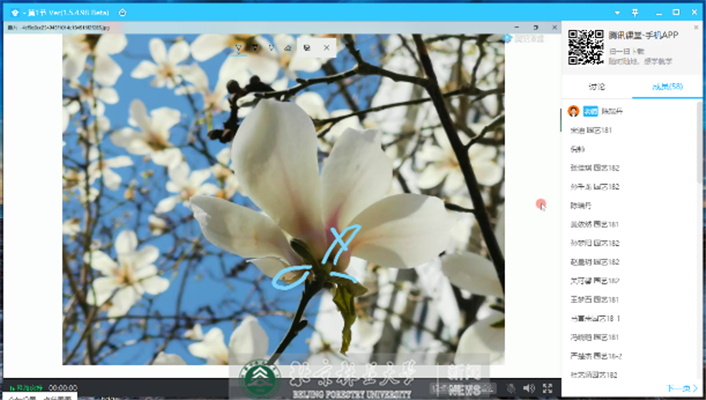Click the members list vertical scrollbar
The image size is (706, 400).
tap(698, 150)
